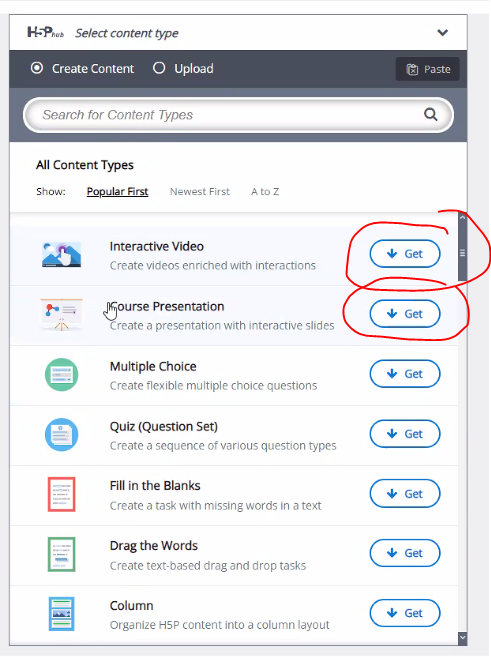Select the Create Content radio button

point(37,68)
